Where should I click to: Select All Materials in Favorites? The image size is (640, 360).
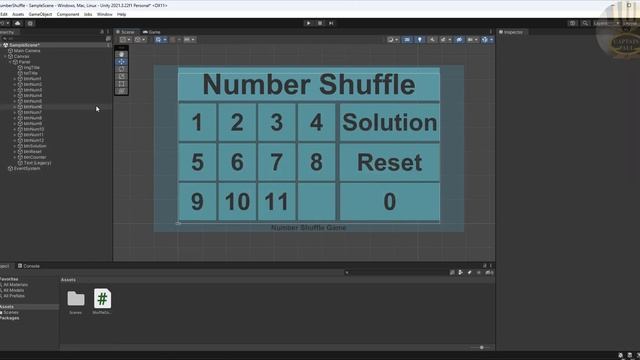click(15, 284)
